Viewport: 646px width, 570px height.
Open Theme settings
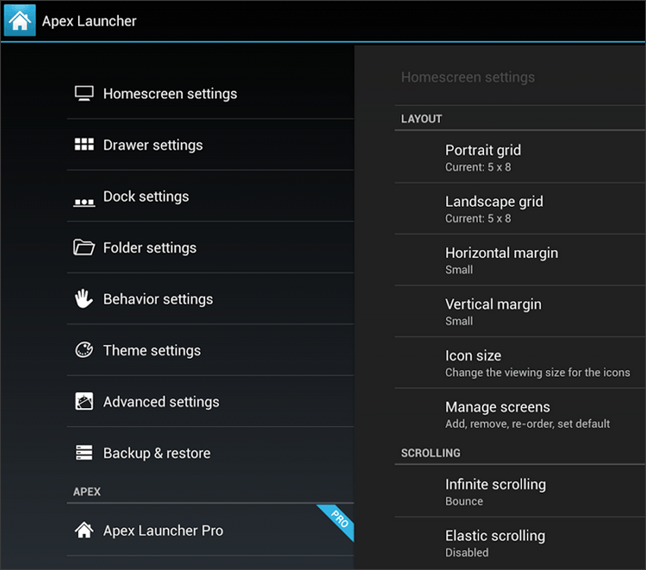click(x=210, y=350)
